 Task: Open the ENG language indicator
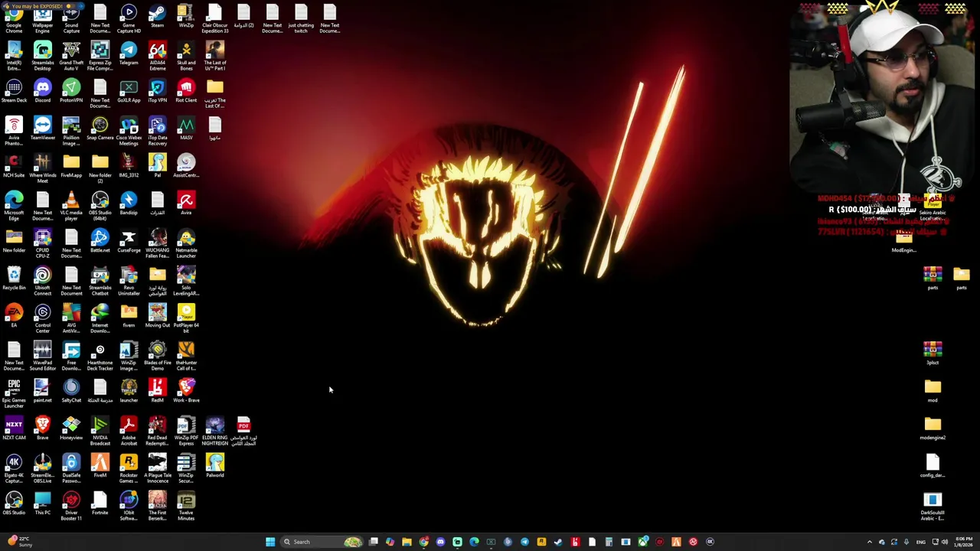(x=921, y=542)
